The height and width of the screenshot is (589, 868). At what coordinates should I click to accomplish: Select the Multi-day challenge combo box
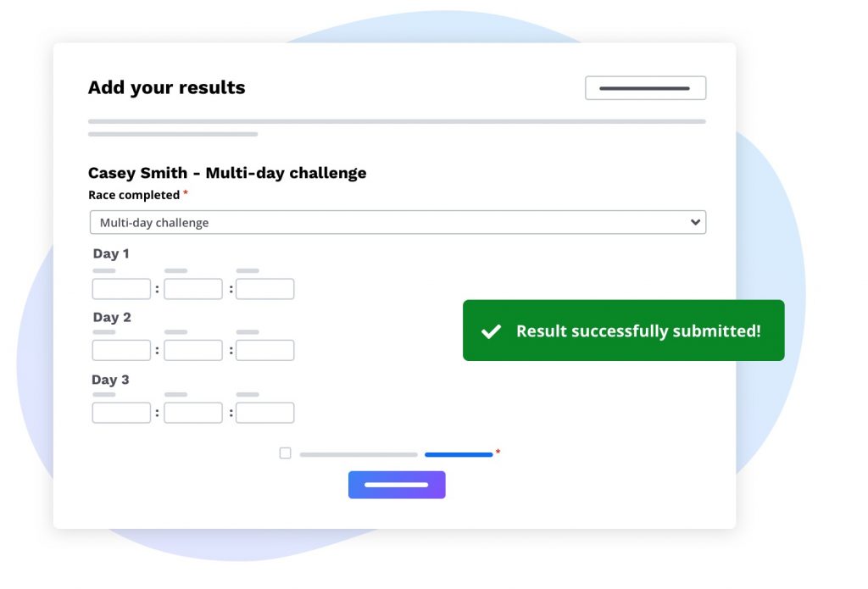pyautogui.click(x=397, y=223)
